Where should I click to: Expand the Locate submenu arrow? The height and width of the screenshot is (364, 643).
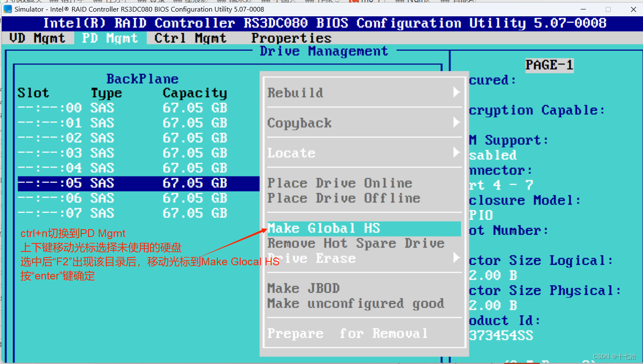[456, 152]
